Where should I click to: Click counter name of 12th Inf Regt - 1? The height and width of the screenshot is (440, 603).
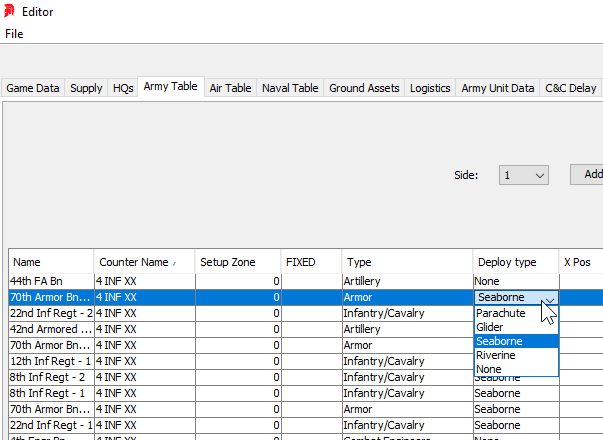pos(145,361)
